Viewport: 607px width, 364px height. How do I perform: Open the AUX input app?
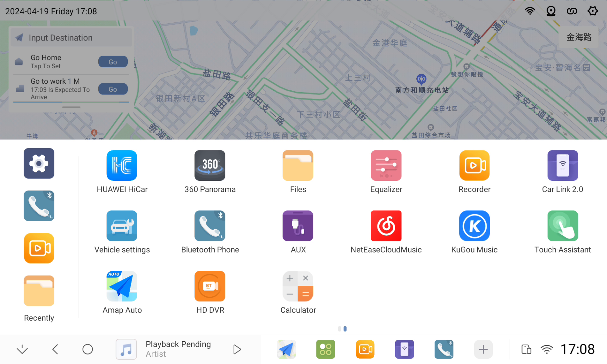click(x=297, y=226)
